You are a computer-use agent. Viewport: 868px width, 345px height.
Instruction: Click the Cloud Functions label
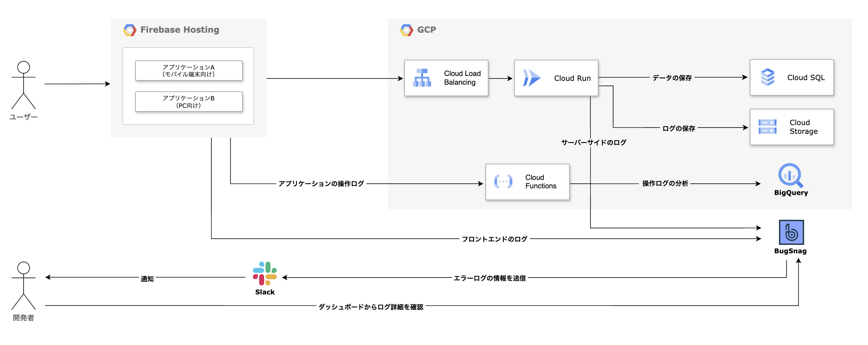(541, 182)
